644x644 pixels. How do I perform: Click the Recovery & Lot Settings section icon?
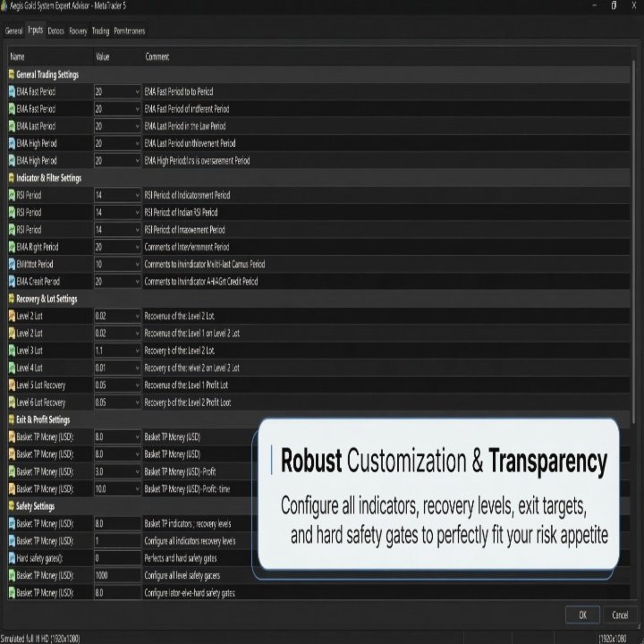tap(12, 299)
